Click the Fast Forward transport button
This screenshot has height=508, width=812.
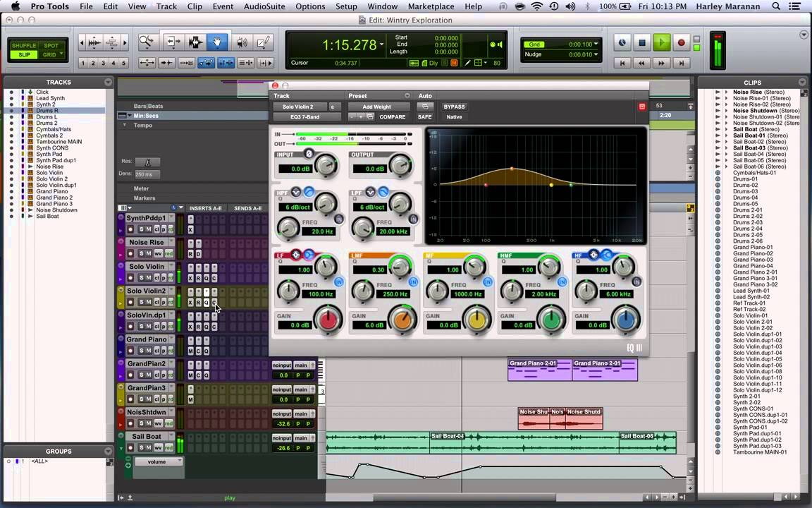click(x=661, y=63)
